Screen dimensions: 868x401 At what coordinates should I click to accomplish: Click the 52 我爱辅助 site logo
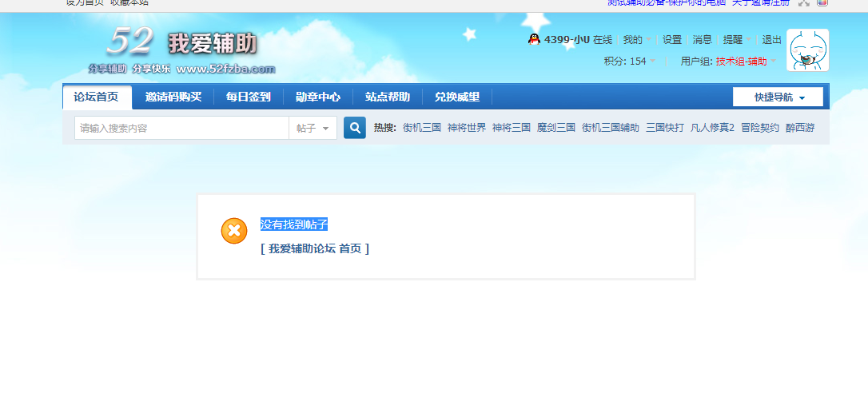pyautogui.click(x=182, y=50)
